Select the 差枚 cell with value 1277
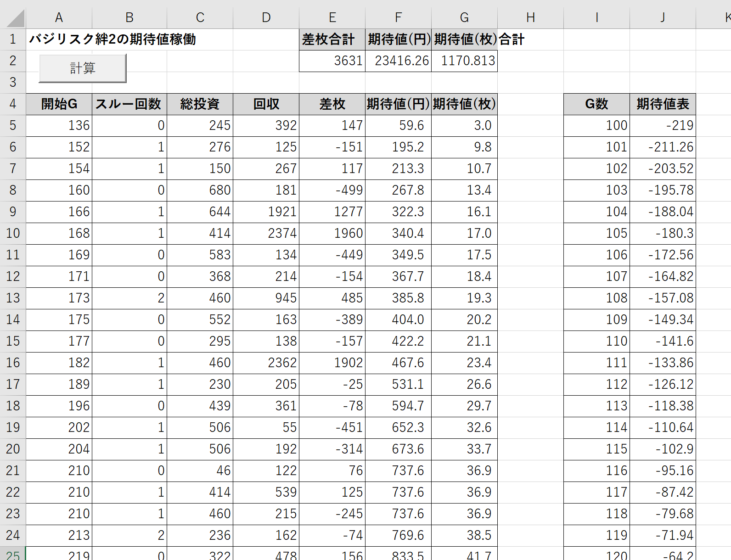731x560 pixels. tap(332, 212)
